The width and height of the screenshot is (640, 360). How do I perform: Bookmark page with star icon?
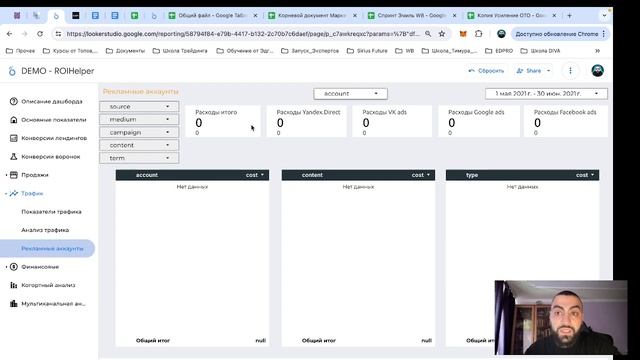point(442,34)
